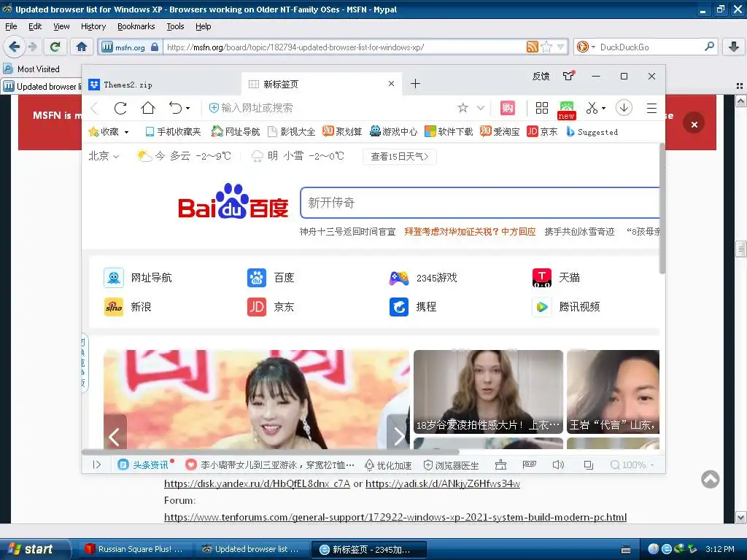This screenshot has width=747, height=560.
Task: Open new tab with plus button
Action: pyautogui.click(x=415, y=84)
